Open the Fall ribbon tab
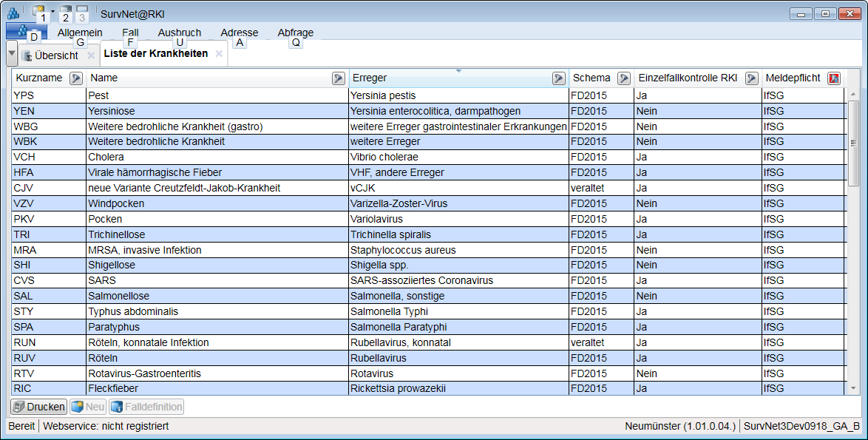Image resolution: width=868 pixels, height=440 pixels. (130, 33)
